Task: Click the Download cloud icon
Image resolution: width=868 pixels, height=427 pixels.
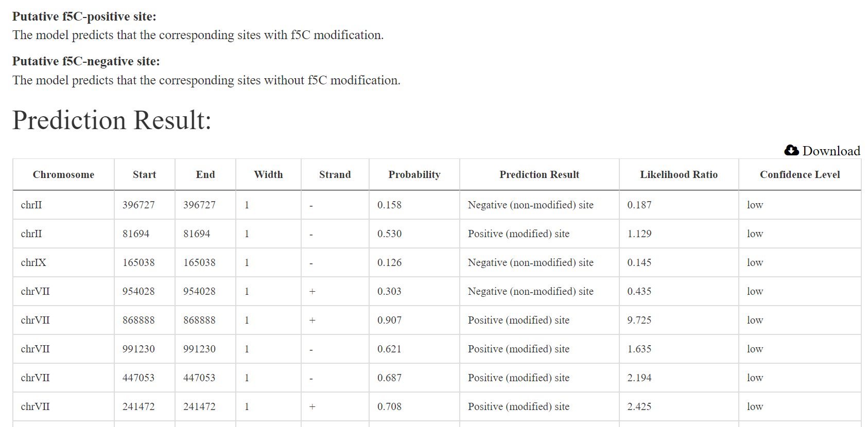Action: tap(791, 150)
